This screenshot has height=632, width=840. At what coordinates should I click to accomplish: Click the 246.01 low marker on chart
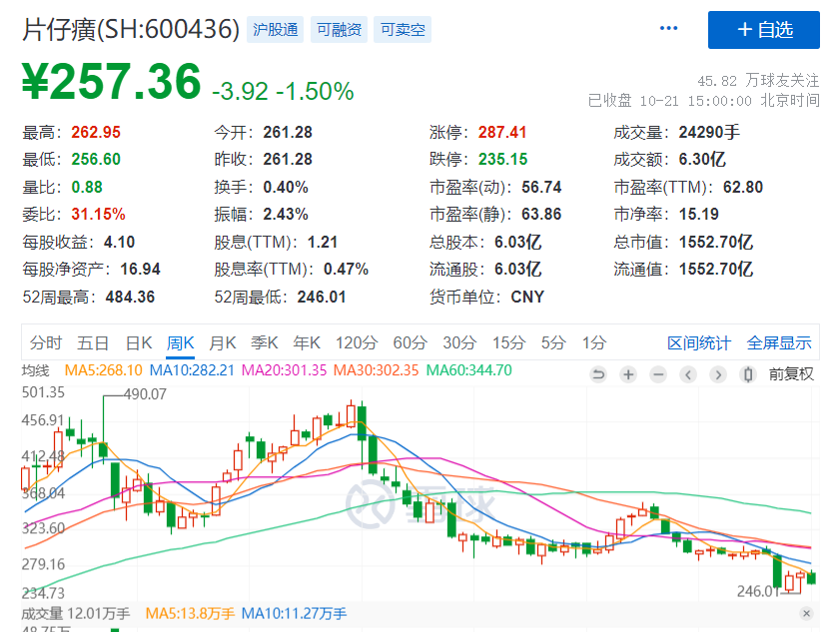click(x=758, y=591)
